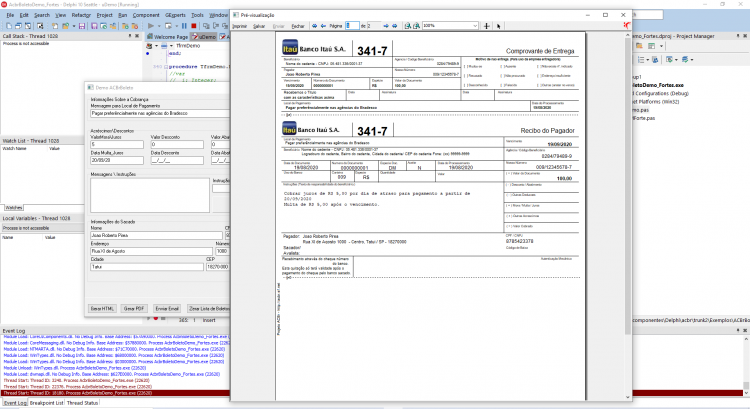Select the Watches tab
Image resolution: width=750 pixels, height=409 pixels.
coord(13,208)
